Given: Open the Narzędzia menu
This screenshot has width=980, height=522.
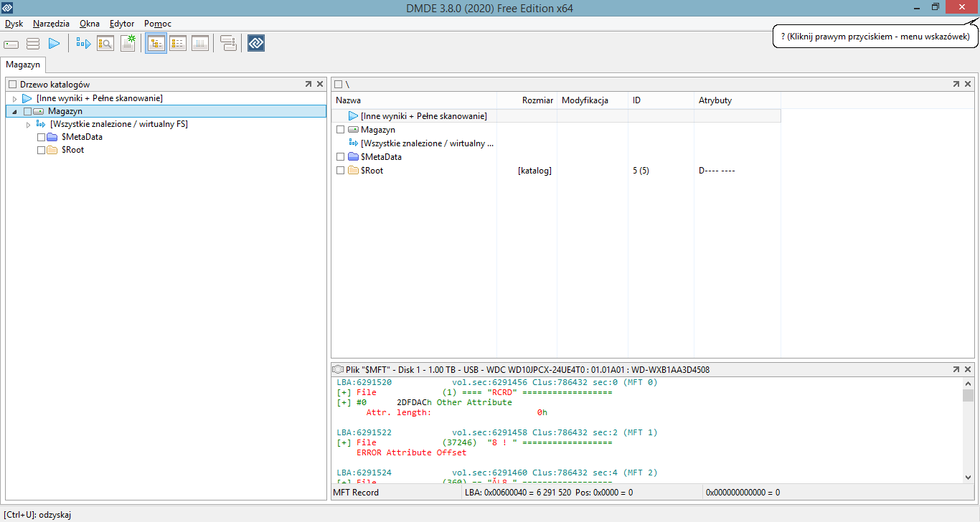Looking at the screenshot, I should click(x=51, y=24).
